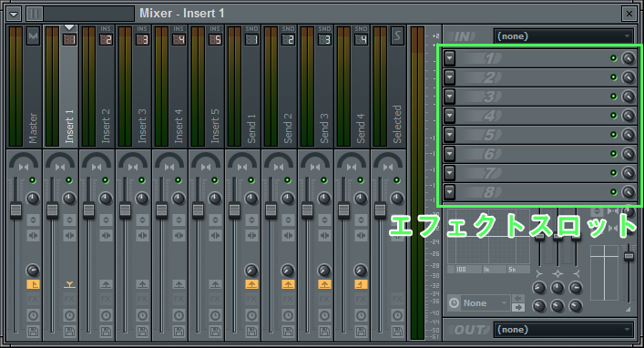Click the Insert 2 stereo separation knob
Screen dimensions: 644x348
(x=106, y=199)
